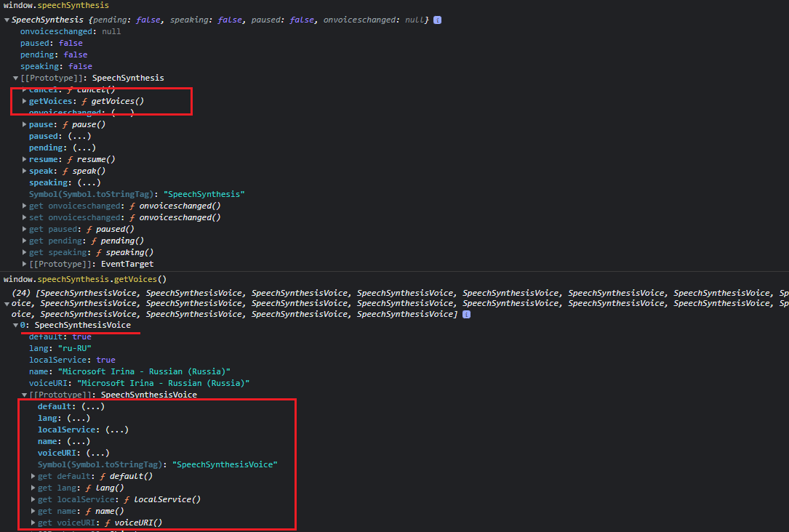789x532 pixels.
Task: Select the pending: false property
Action: (54, 55)
